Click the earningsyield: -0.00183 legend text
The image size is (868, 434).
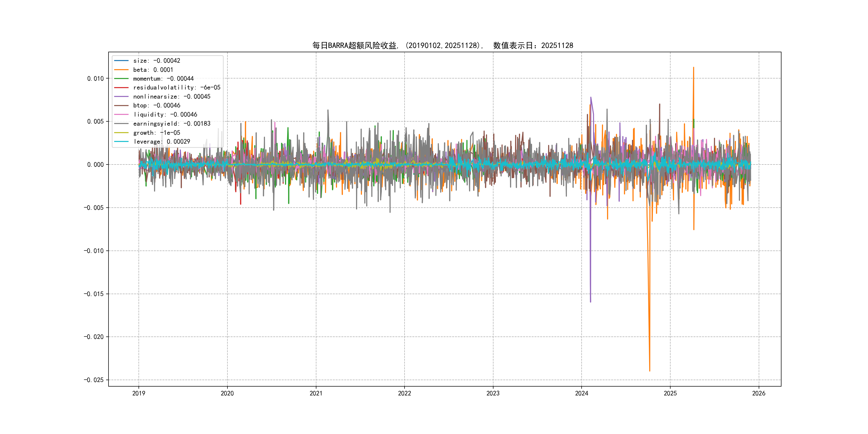[171, 124]
